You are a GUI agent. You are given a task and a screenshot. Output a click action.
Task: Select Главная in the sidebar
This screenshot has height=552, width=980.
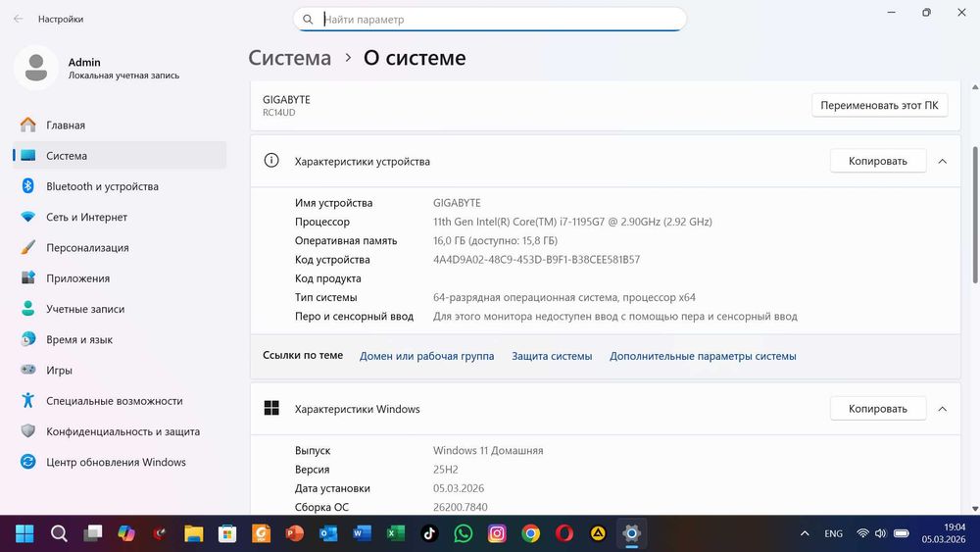click(x=120, y=125)
